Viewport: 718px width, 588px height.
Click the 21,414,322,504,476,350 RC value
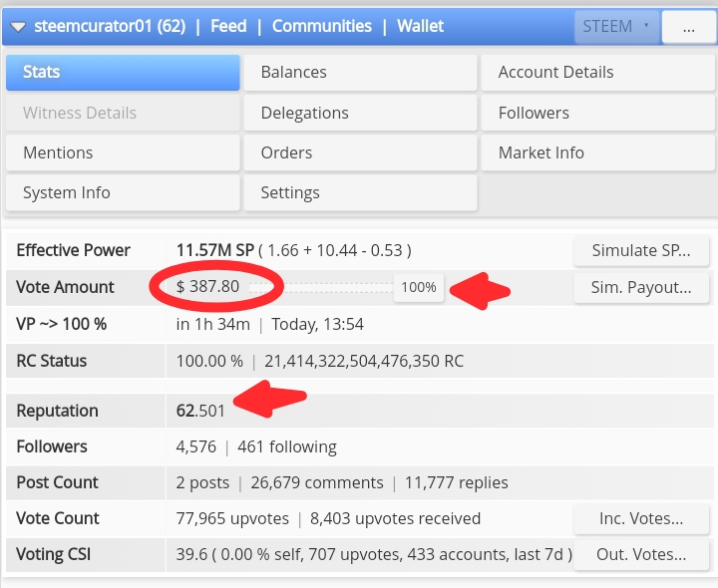(x=364, y=361)
